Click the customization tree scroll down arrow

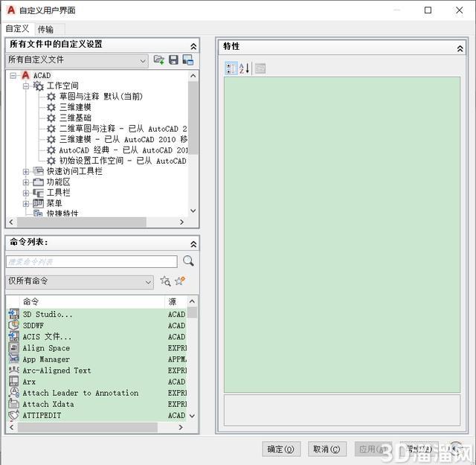point(193,211)
